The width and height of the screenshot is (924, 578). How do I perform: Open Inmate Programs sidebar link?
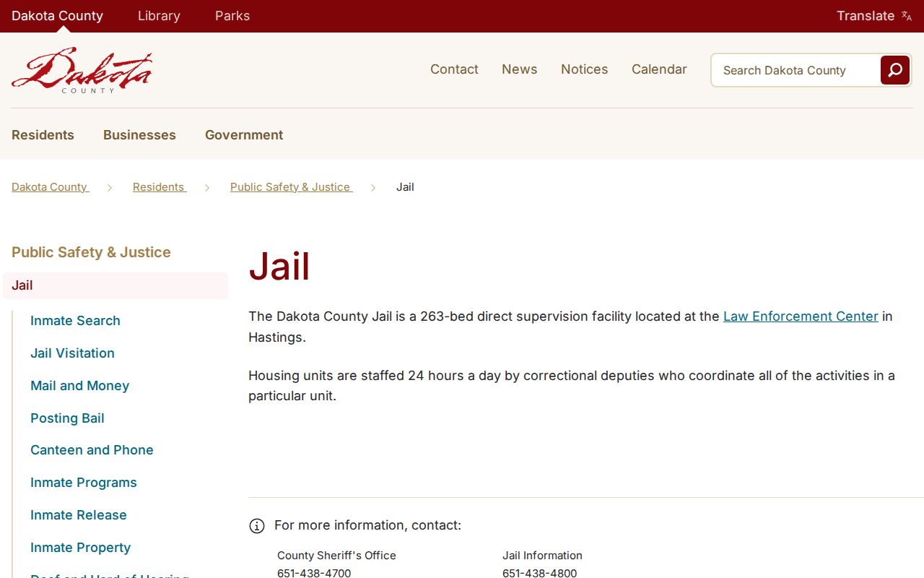point(84,483)
